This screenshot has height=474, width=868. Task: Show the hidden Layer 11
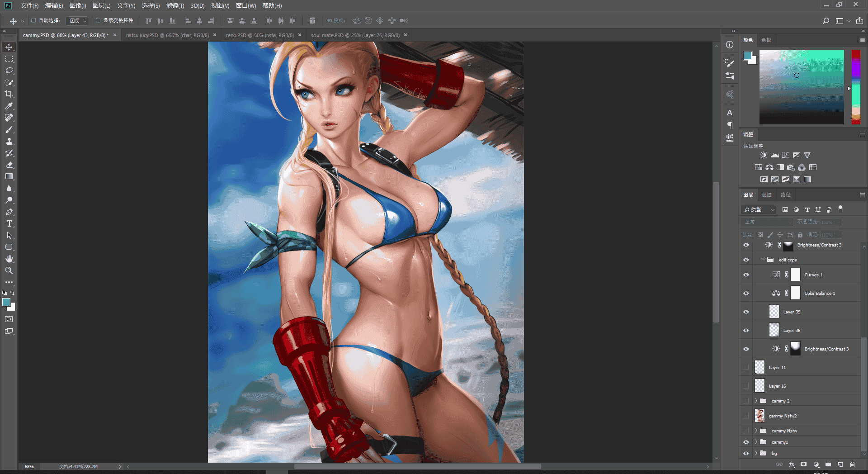coord(746,367)
